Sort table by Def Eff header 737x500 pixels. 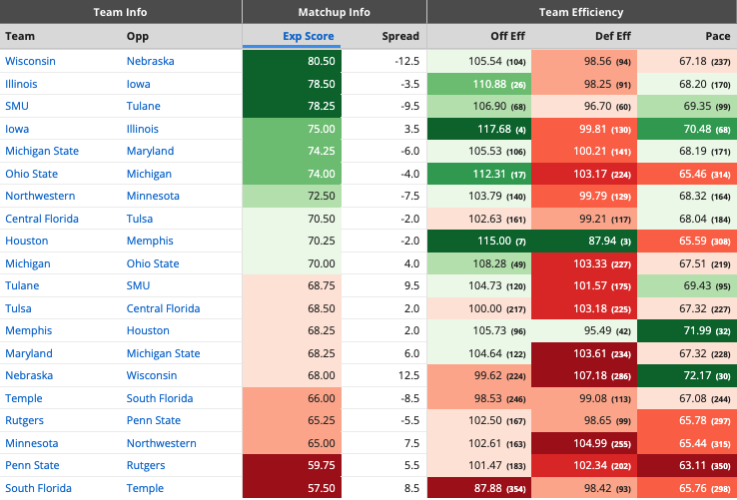click(613, 36)
